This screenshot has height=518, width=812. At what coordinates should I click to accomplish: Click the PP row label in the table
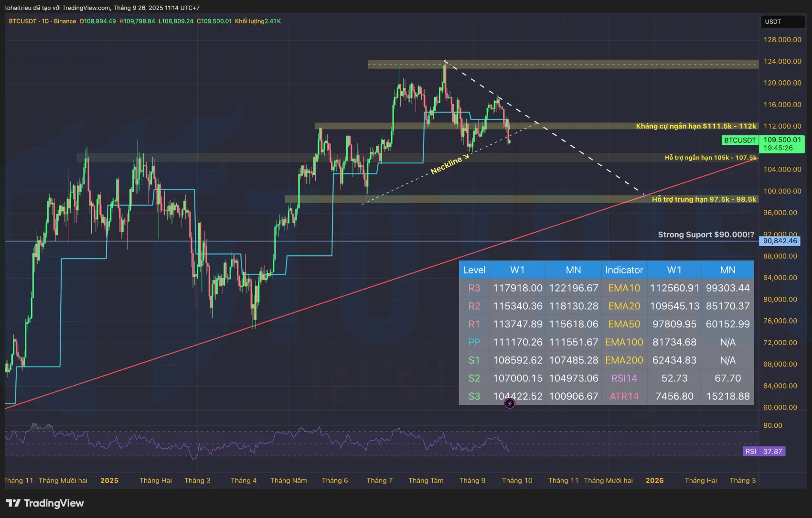[474, 342]
